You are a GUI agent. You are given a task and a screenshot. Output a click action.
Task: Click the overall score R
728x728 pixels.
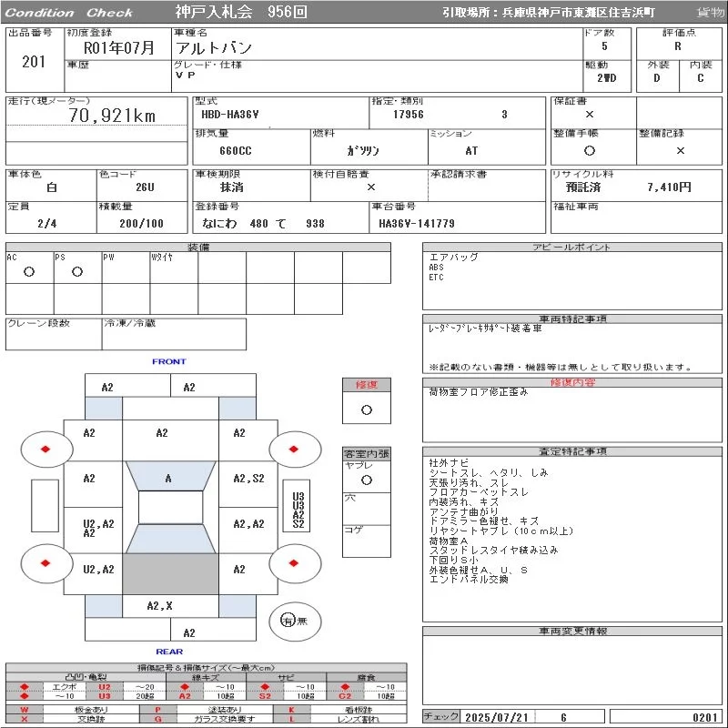click(678, 46)
